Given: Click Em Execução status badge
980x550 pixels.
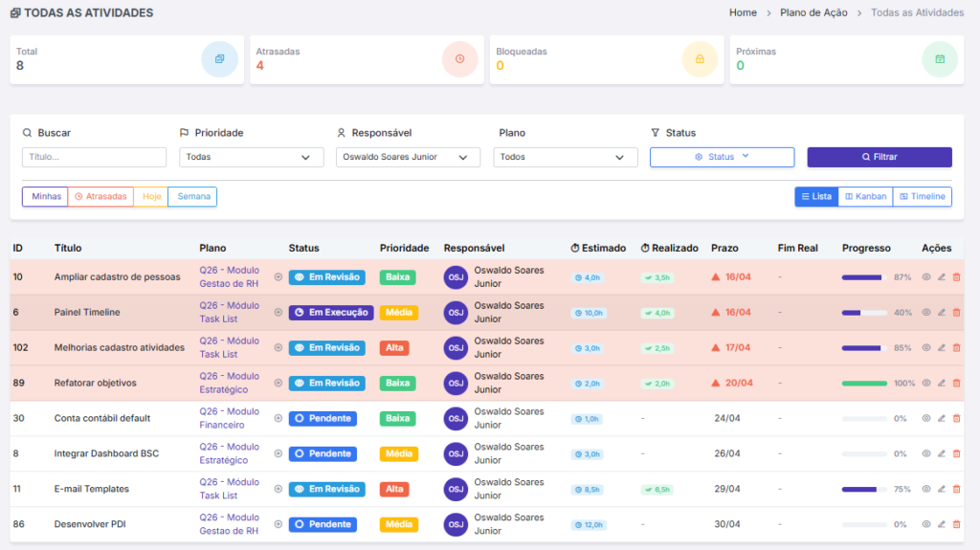Looking at the screenshot, I should (x=331, y=313).
